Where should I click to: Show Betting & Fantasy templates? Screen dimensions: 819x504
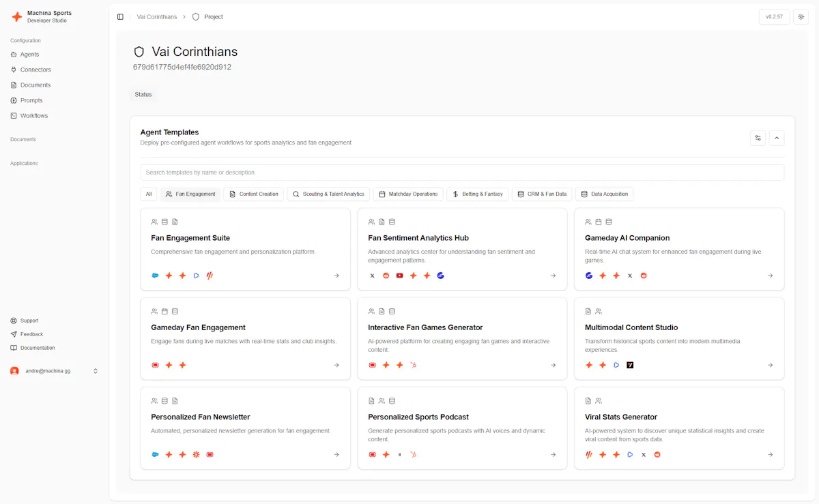(478, 194)
